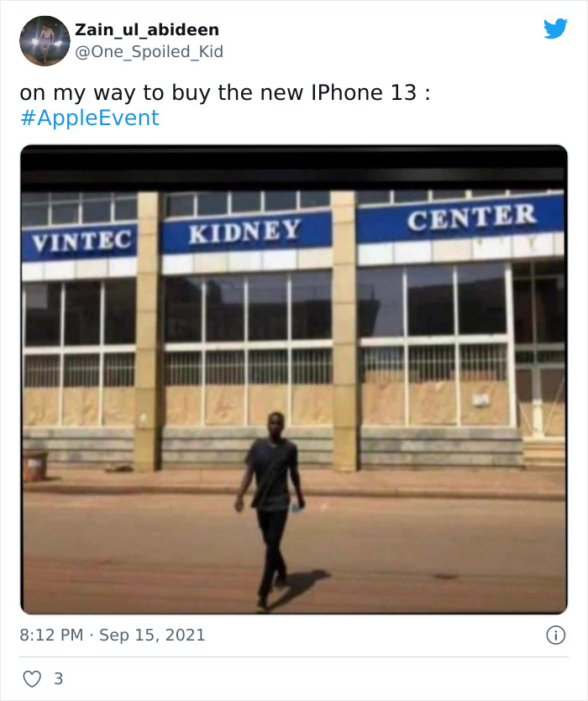Click the Sep 15, 2021 date

(x=152, y=635)
